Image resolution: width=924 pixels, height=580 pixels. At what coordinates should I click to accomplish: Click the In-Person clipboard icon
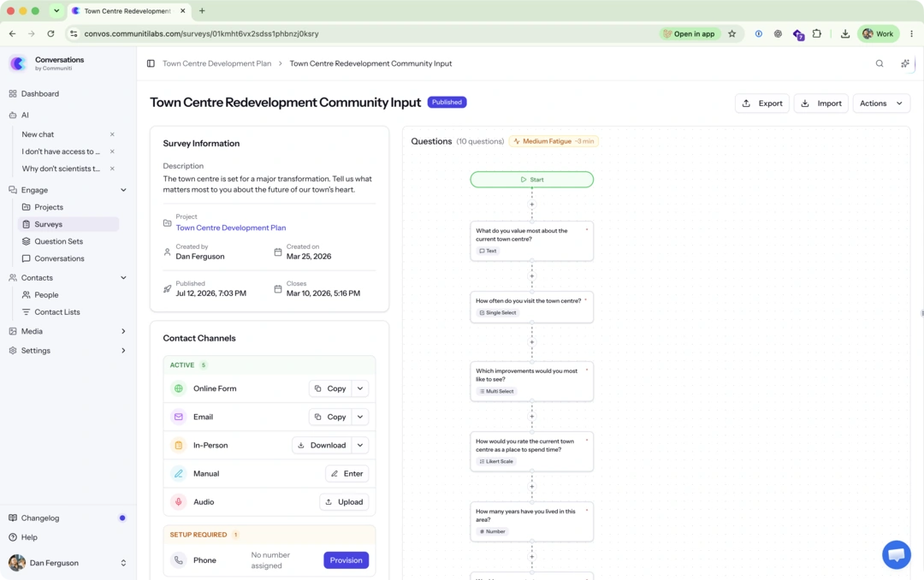[x=178, y=445]
